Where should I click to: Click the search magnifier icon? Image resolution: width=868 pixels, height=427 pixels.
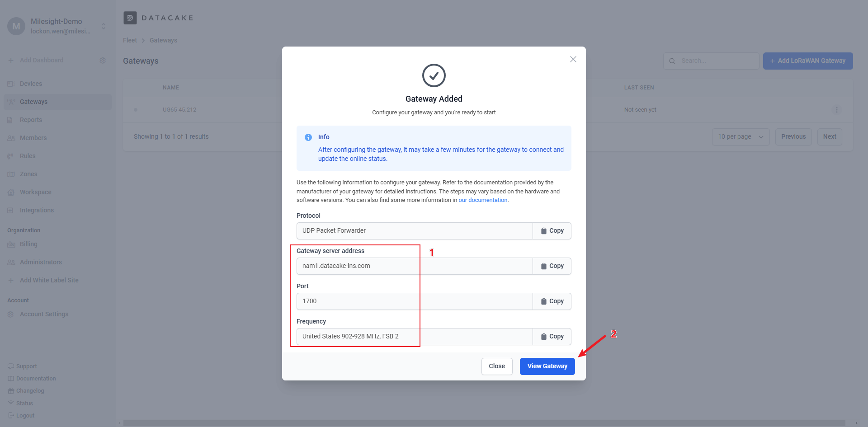[x=672, y=61]
